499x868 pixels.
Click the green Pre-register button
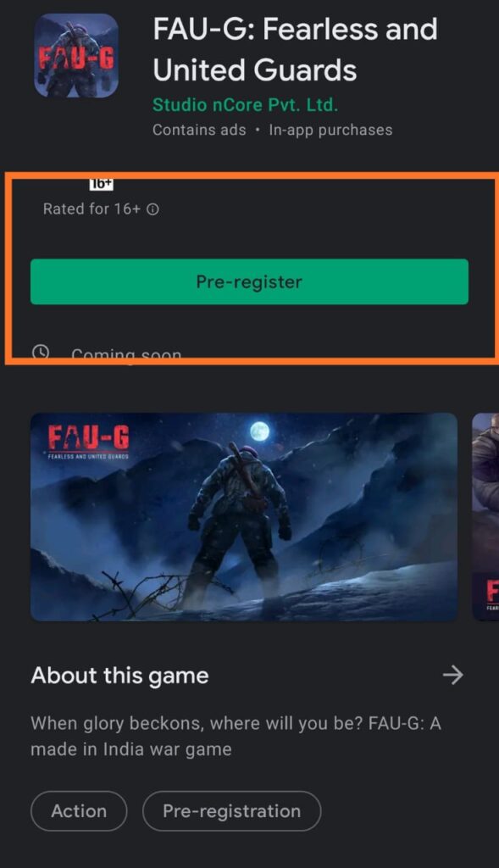(x=249, y=281)
